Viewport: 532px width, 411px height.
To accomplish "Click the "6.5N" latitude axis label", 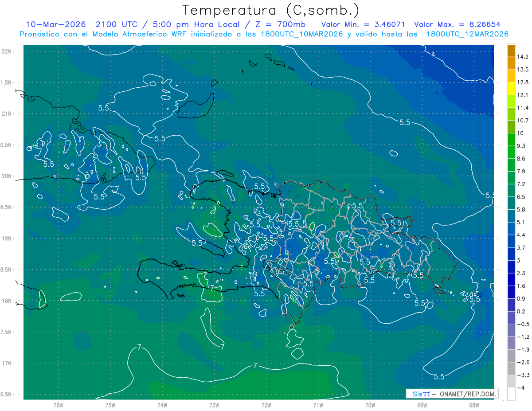I will point(7,395).
